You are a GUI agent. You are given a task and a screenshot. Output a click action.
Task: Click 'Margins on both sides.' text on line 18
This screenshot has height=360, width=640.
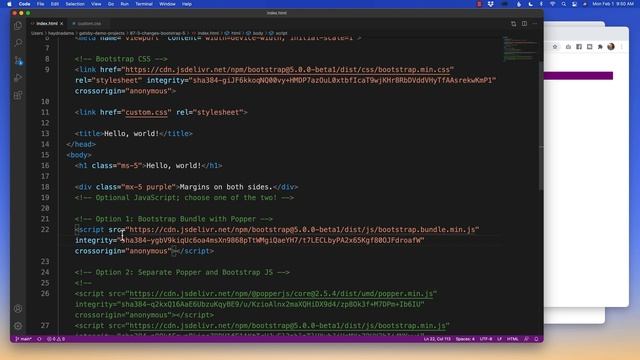[x=226, y=187]
